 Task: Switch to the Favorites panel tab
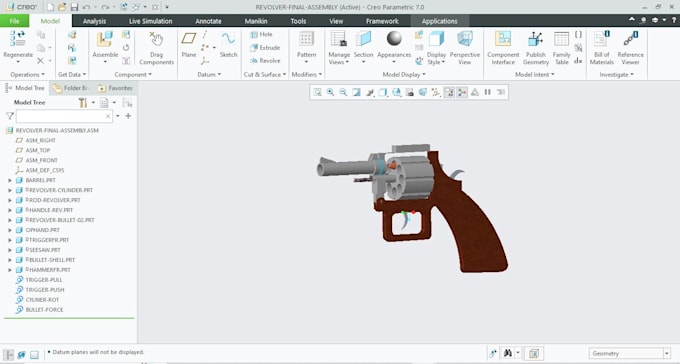(x=115, y=88)
